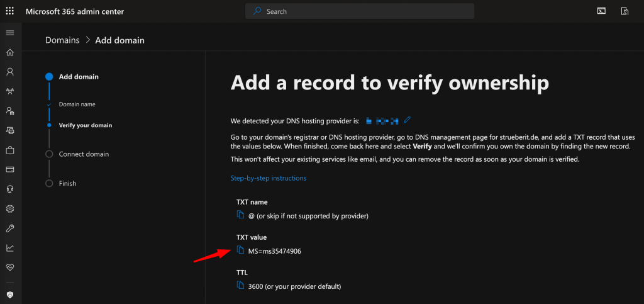Open Billing credit card sidebar icon
Viewport: 644px width, 304px height.
(x=10, y=169)
